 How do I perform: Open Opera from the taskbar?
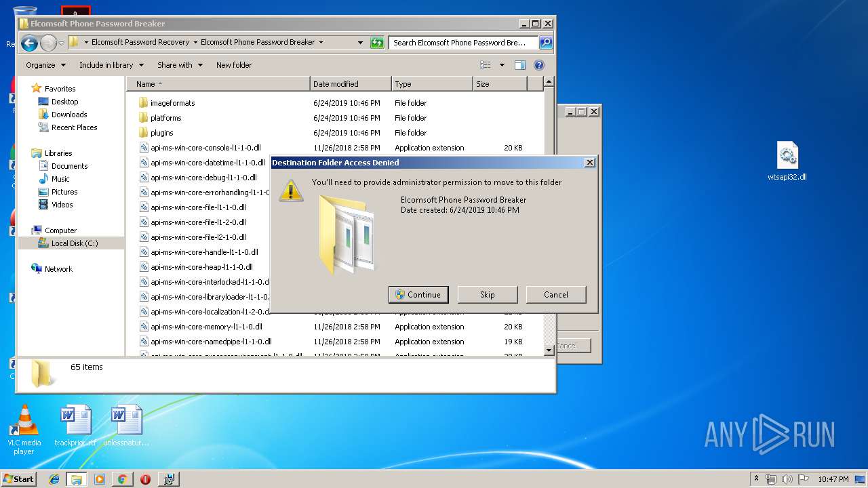point(145,479)
